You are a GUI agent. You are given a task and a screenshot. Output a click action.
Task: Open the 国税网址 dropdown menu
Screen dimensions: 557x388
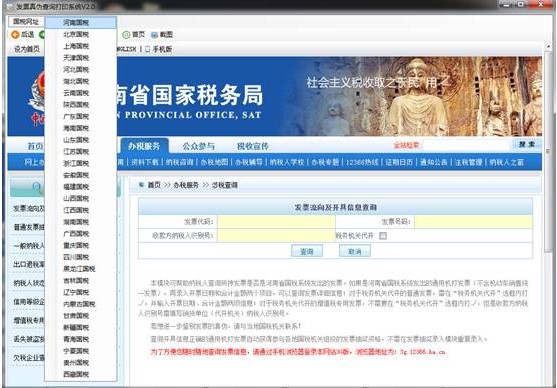pyautogui.click(x=26, y=22)
